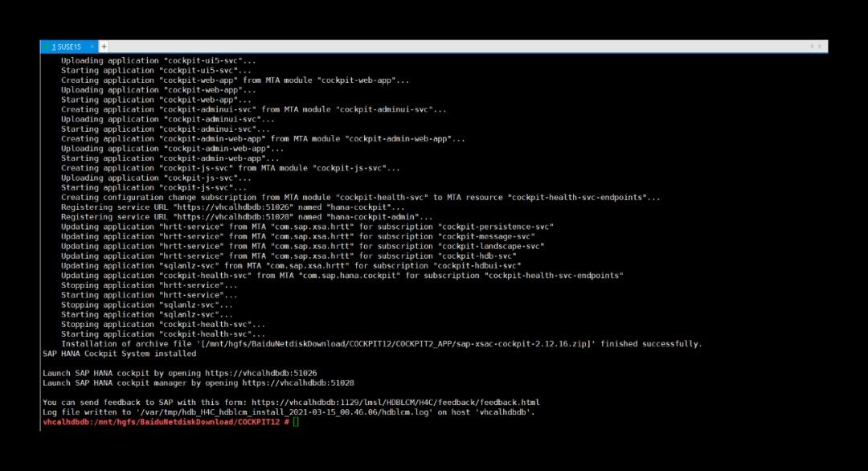Image resolution: width=868 pixels, height=471 pixels.
Task: Click the Updating application "sqlanlz-svc" line
Action: (x=291, y=266)
